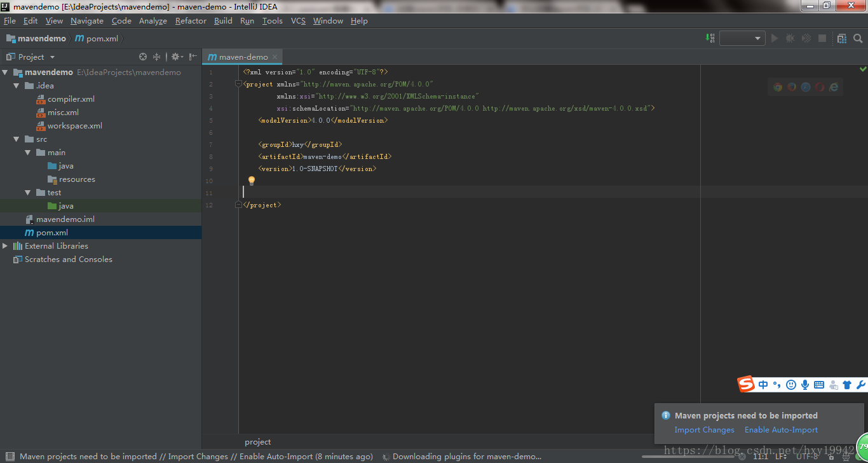Open the Project panel settings gear

177,57
